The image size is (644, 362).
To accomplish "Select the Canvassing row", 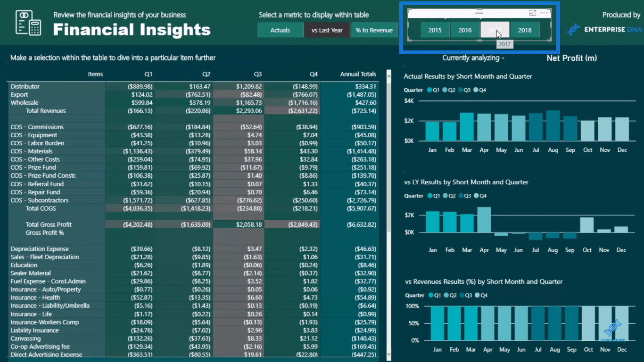I will pyautogui.click(x=193, y=338).
